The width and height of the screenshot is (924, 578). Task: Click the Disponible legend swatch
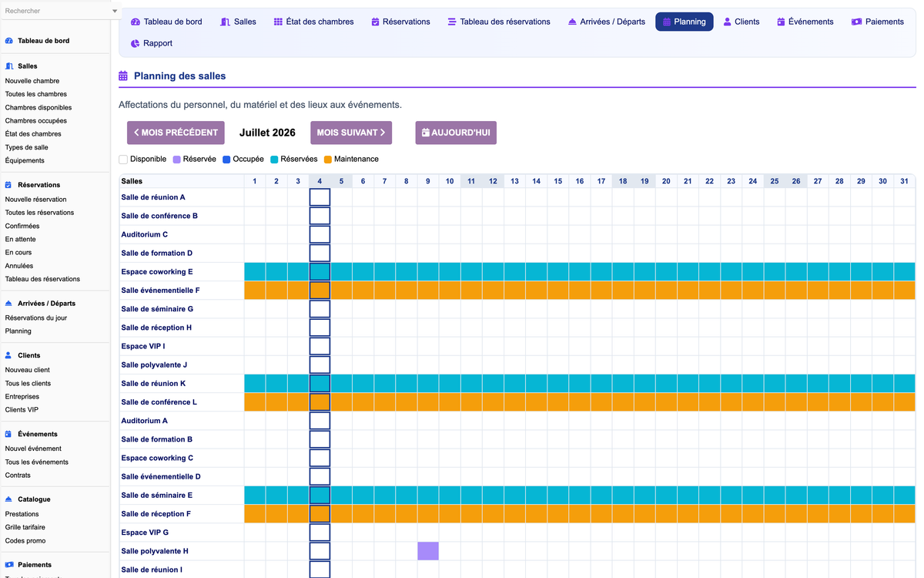tap(123, 160)
